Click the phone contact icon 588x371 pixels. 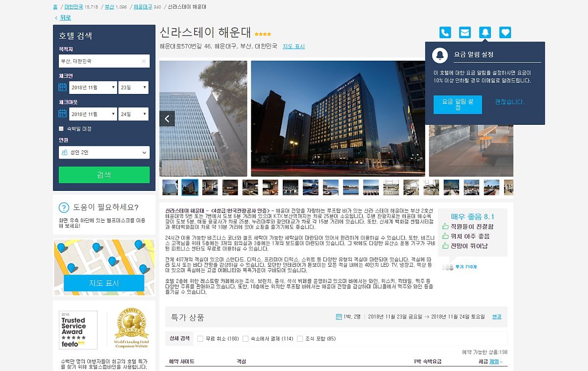click(445, 32)
